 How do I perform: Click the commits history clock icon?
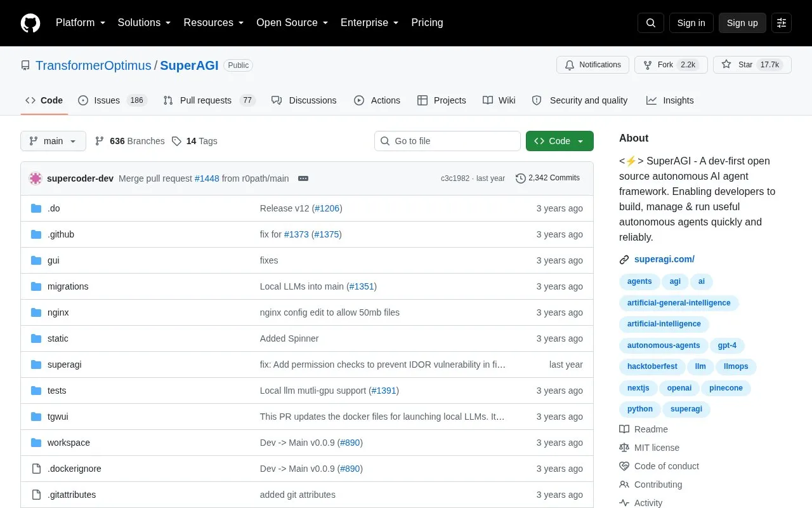click(521, 178)
